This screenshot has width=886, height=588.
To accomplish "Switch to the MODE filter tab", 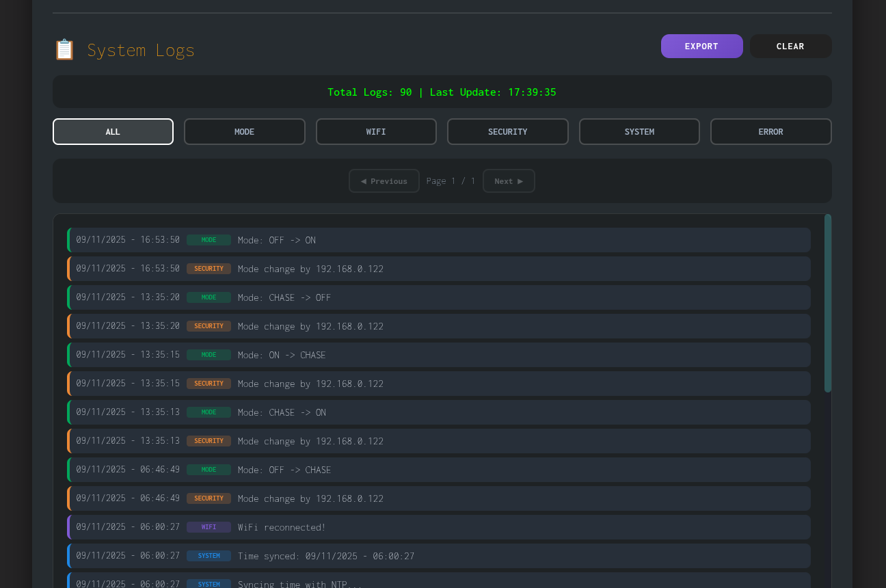I will pos(244,131).
